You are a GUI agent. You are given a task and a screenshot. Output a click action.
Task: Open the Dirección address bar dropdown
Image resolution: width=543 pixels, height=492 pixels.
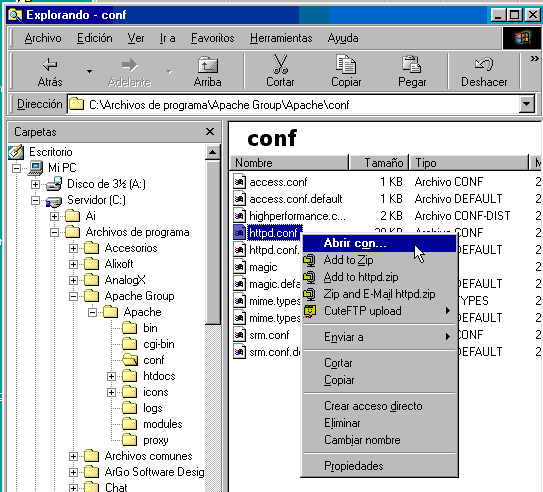[527, 104]
